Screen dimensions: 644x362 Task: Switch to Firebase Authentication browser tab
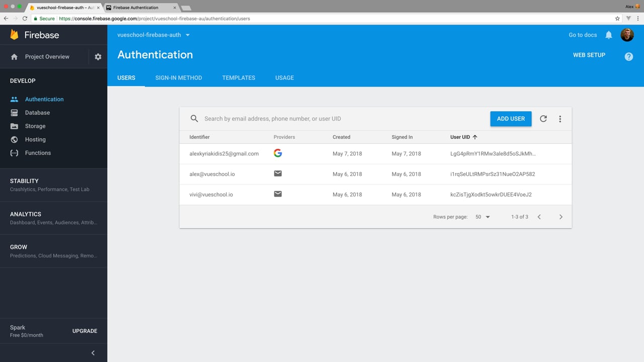(x=140, y=8)
